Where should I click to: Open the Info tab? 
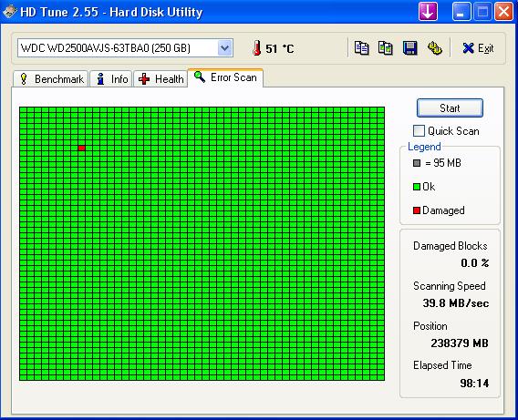111,79
